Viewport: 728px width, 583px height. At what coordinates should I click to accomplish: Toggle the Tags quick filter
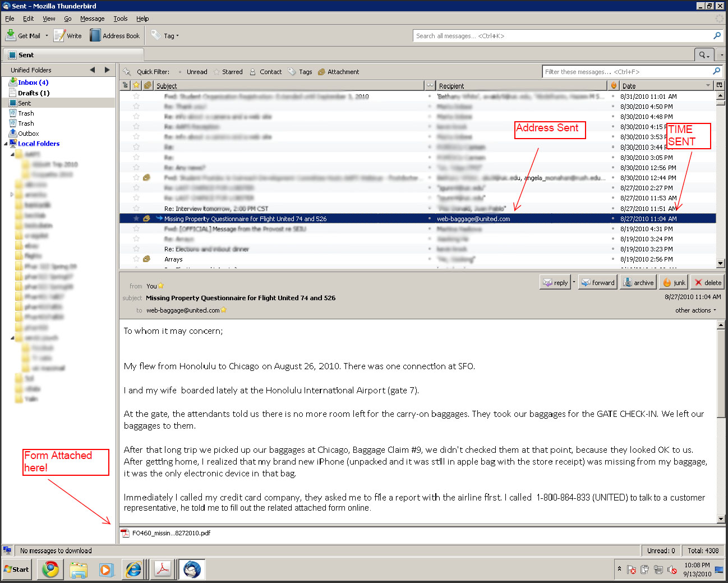pyautogui.click(x=300, y=72)
